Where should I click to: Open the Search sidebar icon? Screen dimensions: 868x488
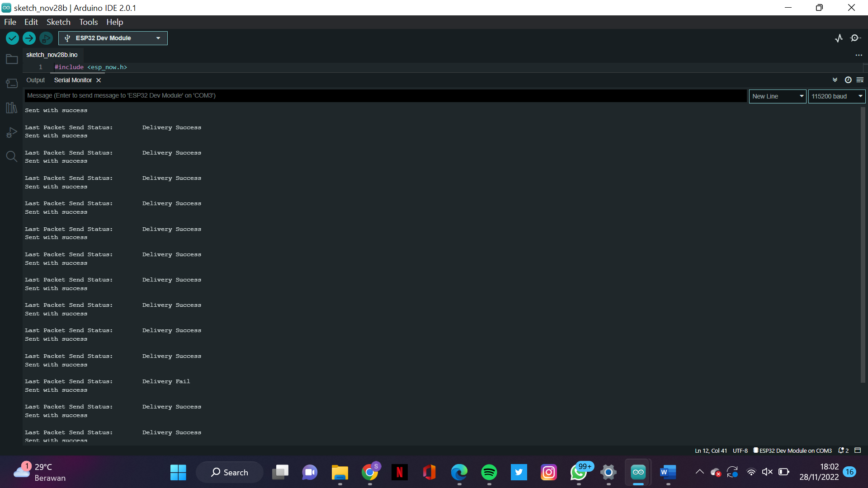pos(12,156)
